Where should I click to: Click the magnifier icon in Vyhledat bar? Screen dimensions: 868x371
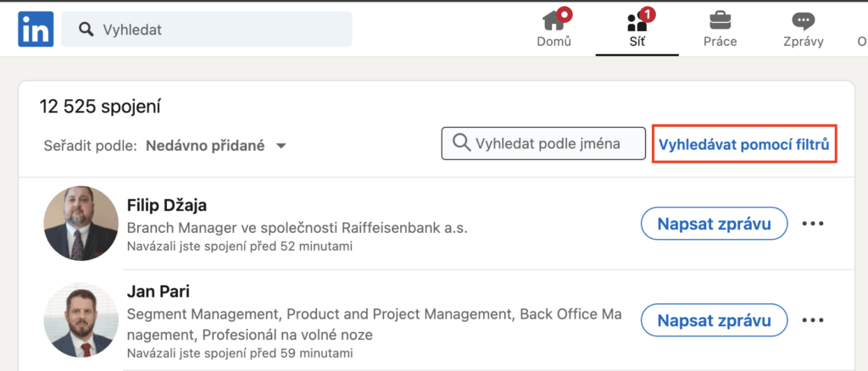click(86, 30)
